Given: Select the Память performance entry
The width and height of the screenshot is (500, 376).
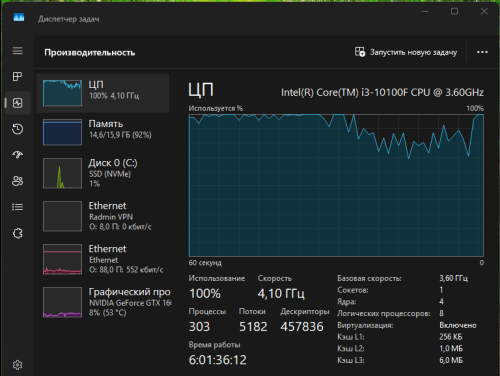Looking at the screenshot, I should click(x=103, y=132).
